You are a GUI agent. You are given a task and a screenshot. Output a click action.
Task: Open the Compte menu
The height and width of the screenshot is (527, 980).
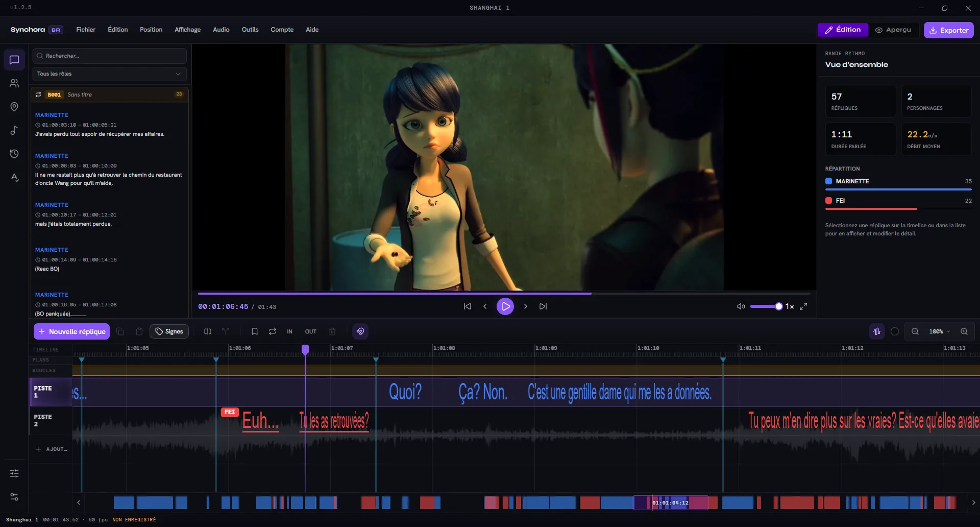pyautogui.click(x=282, y=30)
